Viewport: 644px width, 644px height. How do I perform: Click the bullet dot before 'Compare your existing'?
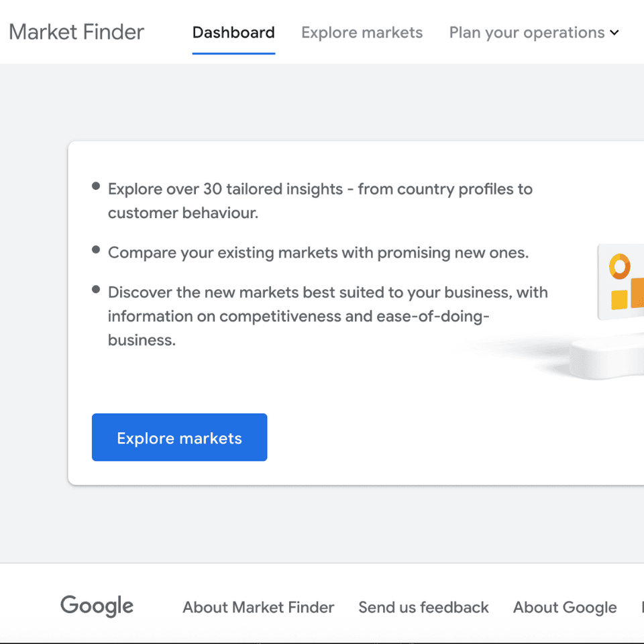(96, 250)
